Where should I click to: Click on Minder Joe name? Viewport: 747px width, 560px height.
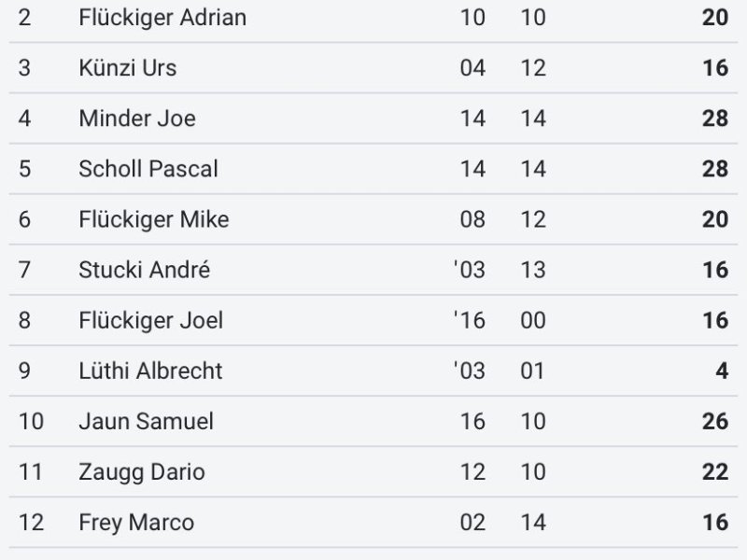[137, 119]
